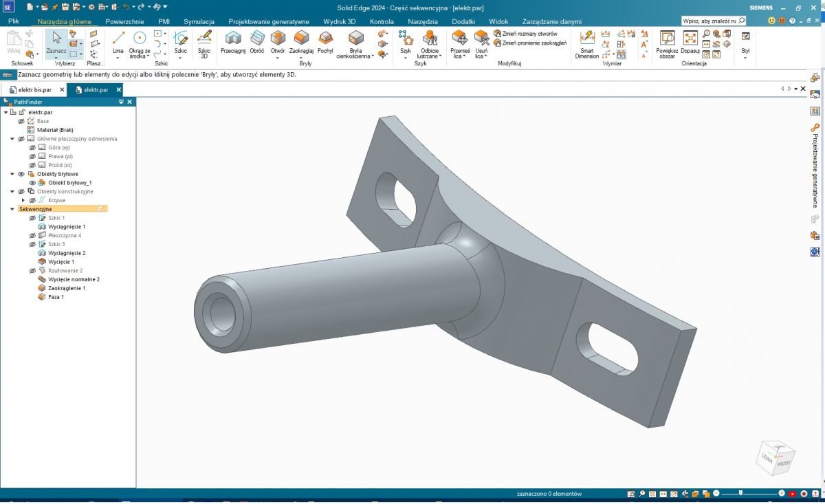Click Zmień promienie zaokrągleń button
The image size is (825, 504).
(529, 43)
